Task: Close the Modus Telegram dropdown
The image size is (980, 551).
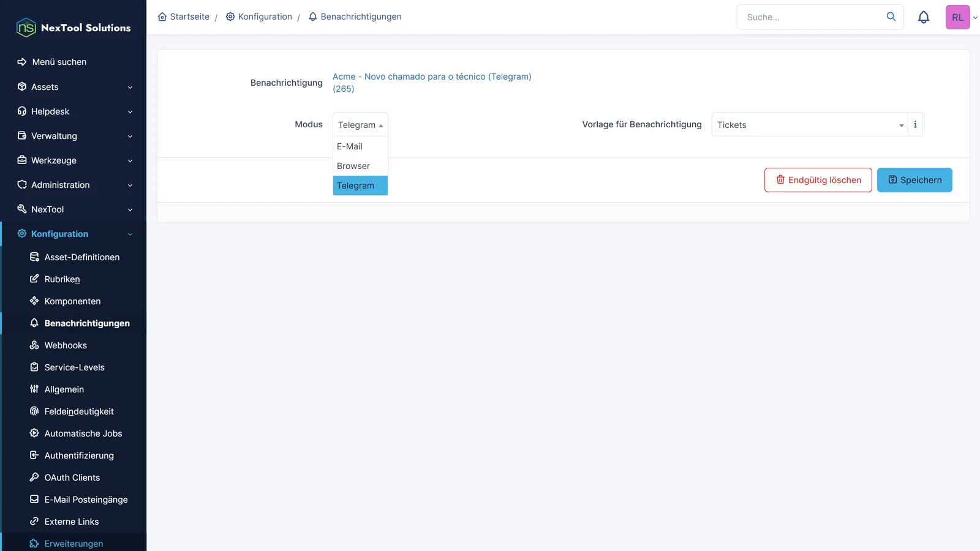Action: point(360,124)
